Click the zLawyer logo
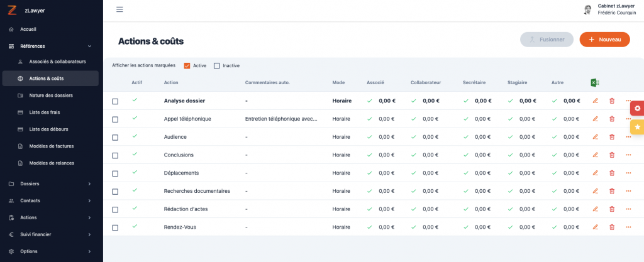This screenshot has height=262, width=644. (x=11, y=11)
